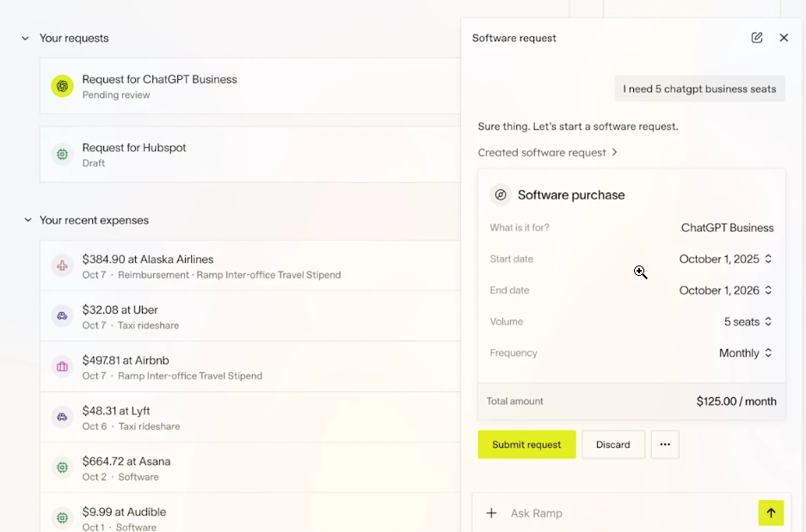Click the Software purchase compass icon
Viewport: 806px width, 532px height.
(501, 195)
